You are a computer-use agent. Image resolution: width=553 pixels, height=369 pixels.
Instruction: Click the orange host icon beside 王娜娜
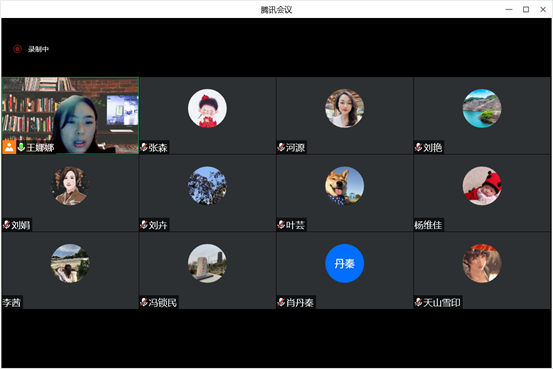(9, 147)
